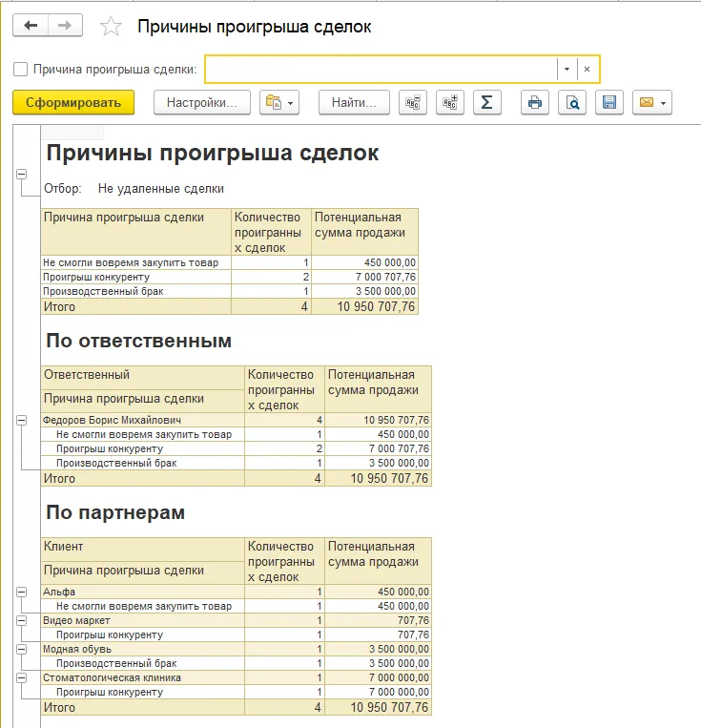Screen dimensions: 701x728
Task: Clear the loss reason field with the X
Action: click(x=588, y=70)
